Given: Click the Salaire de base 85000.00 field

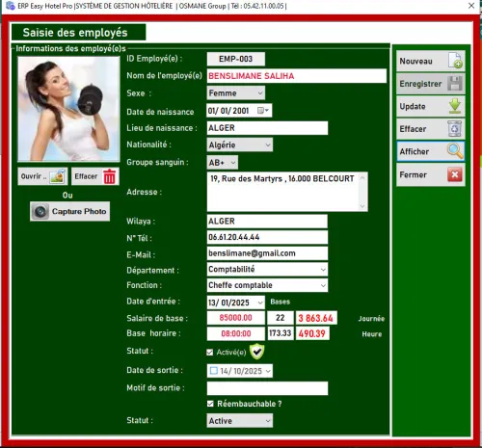Looking at the screenshot, I should (x=236, y=318).
